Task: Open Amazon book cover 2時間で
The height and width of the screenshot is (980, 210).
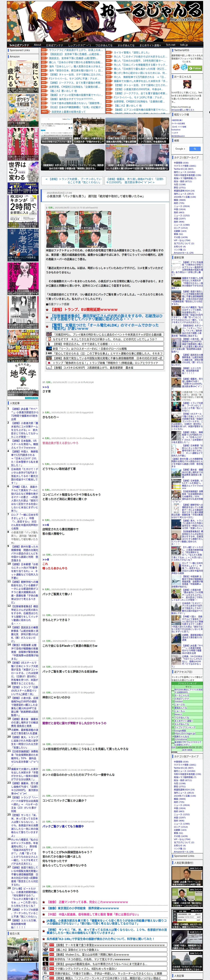Action: (23, 212)
